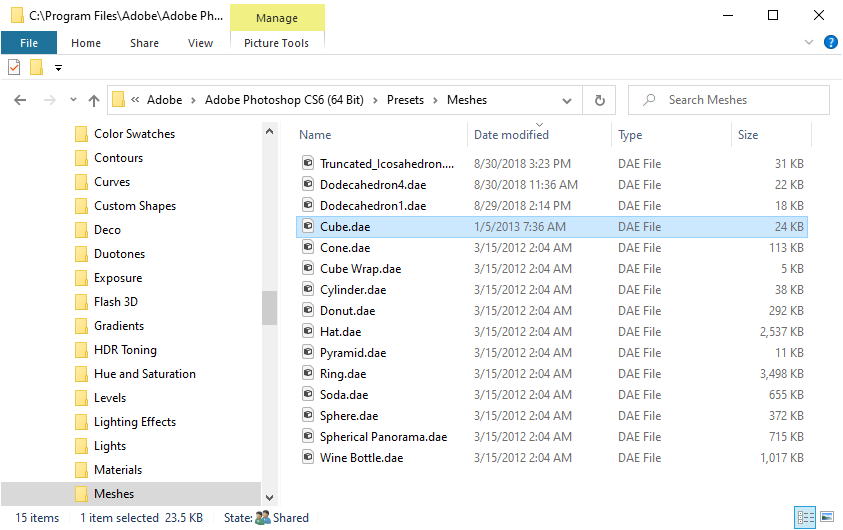
Task: Expand the address bar history dropdown
Action: click(x=567, y=101)
